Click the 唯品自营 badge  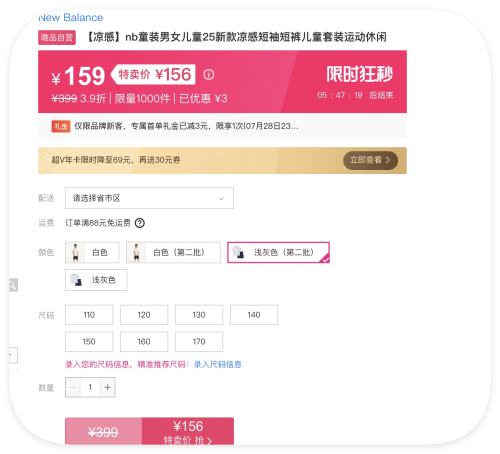[x=57, y=37]
